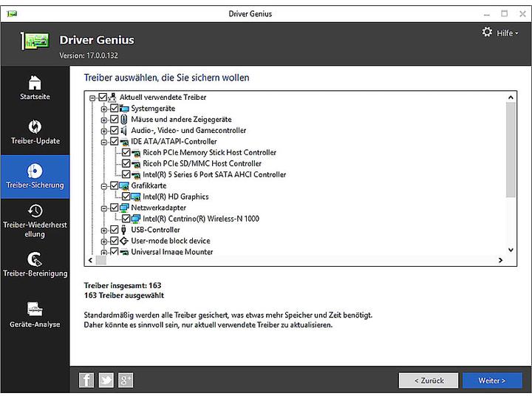Click the speaker icon of Audio-, Video- und Gamecontroller

click(x=124, y=131)
